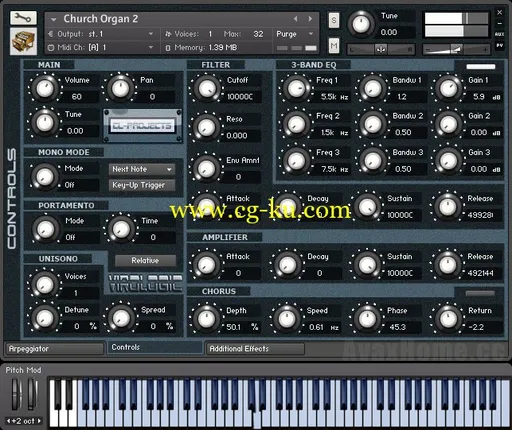This screenshot has width=512, height=430.
Task: Click the CL-Projects logo button
Action: pos(143,126)
